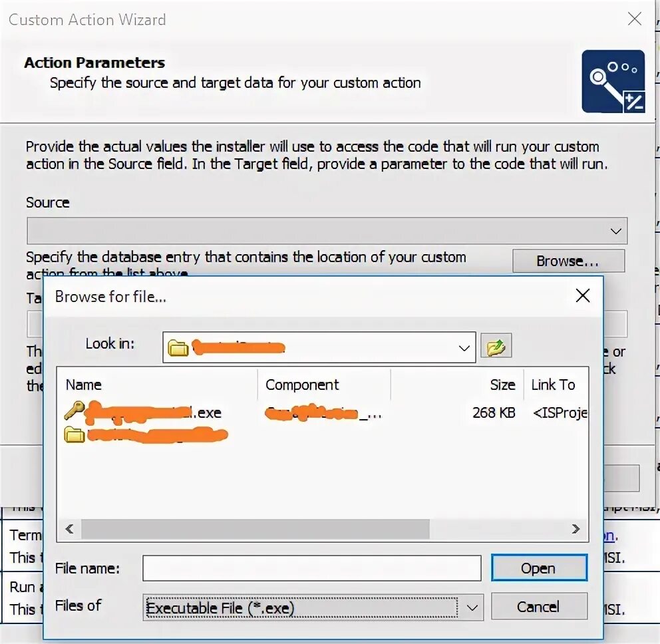Sort files by the Component column header
The width and height of the screenshot is (660, 644).
pos(302,385)
